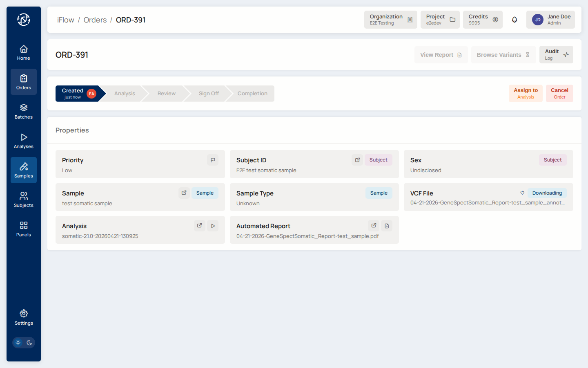Click View Report button
The image size is (588, 368).
441,55
